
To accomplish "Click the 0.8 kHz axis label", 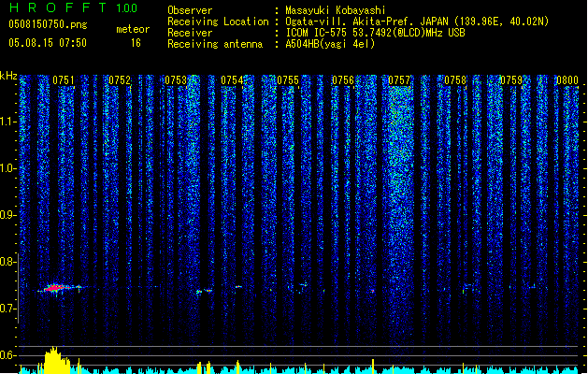I will coord(8,262).
